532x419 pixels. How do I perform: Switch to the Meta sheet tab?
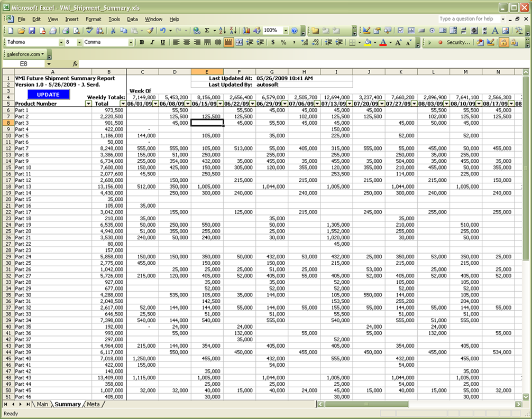click(93, 404)
